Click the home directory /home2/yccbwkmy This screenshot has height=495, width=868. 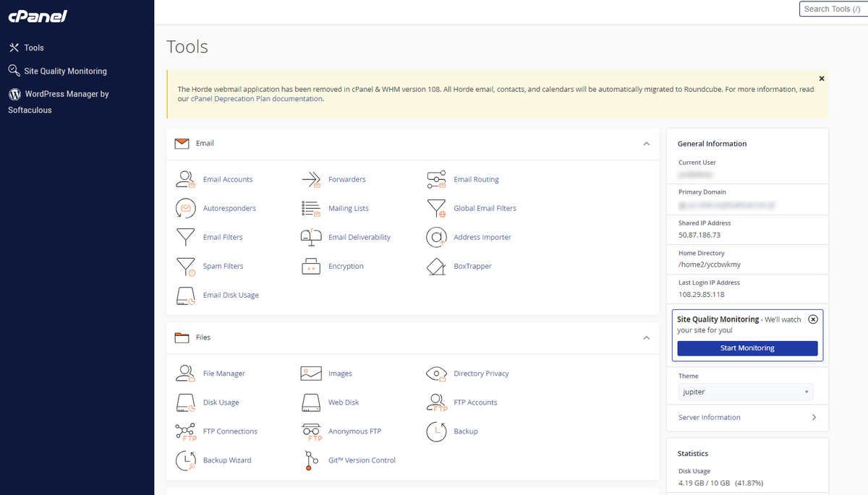[x=710, y=264]
